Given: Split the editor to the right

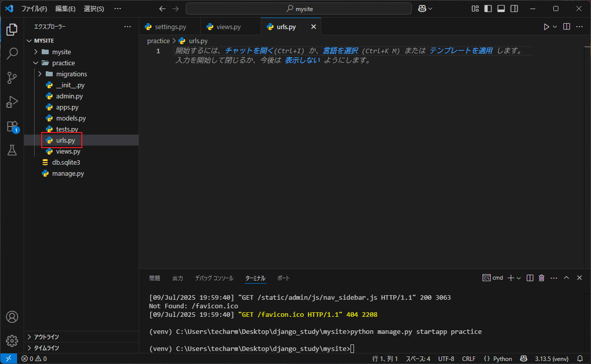Looking at the screenshot, I should pyautogui.click(x=566, y=27).
